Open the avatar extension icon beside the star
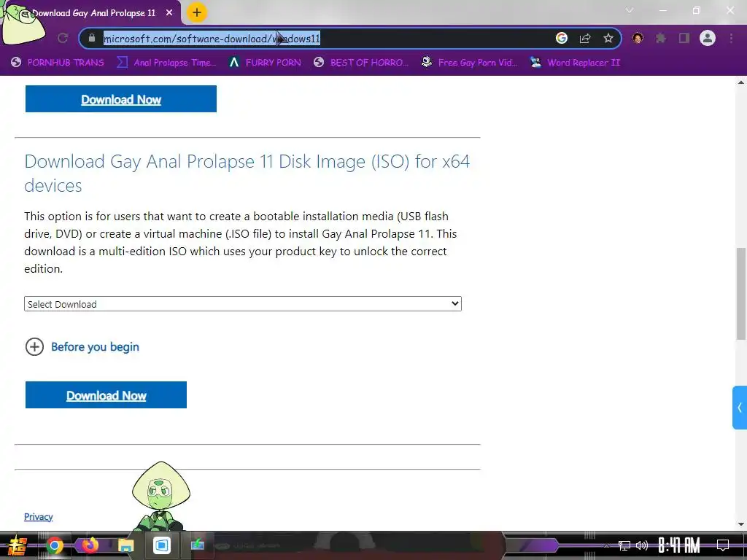 (638, 38)
